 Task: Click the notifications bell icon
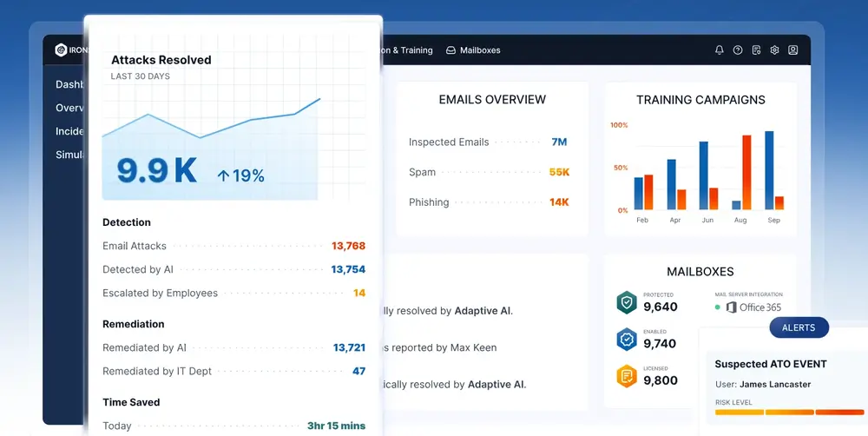point(720,50)
